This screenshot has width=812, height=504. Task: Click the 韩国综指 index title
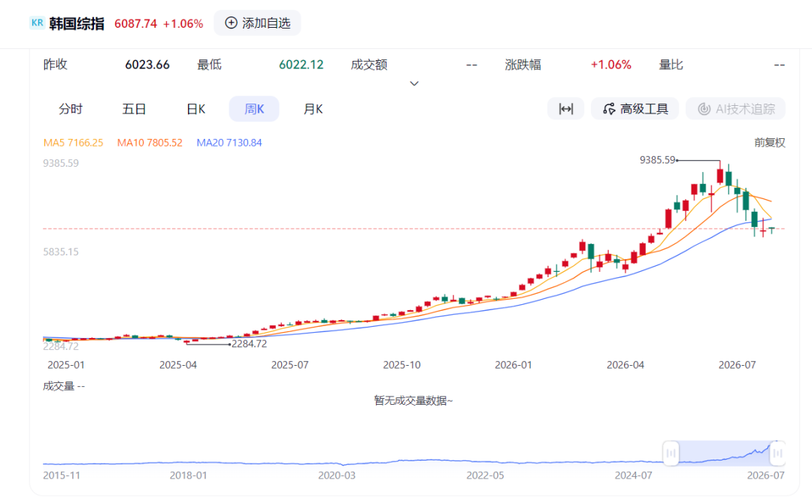click(77, 23)
